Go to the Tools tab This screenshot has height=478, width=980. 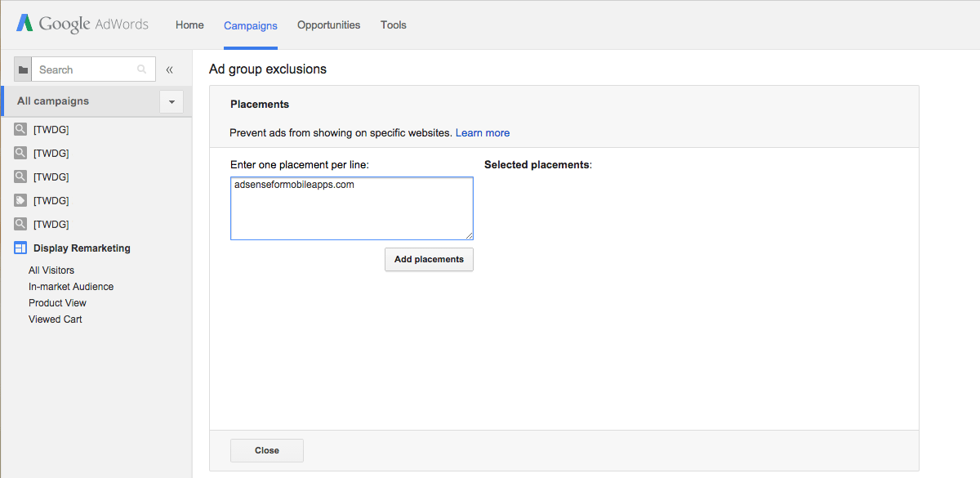pos(394,25)
